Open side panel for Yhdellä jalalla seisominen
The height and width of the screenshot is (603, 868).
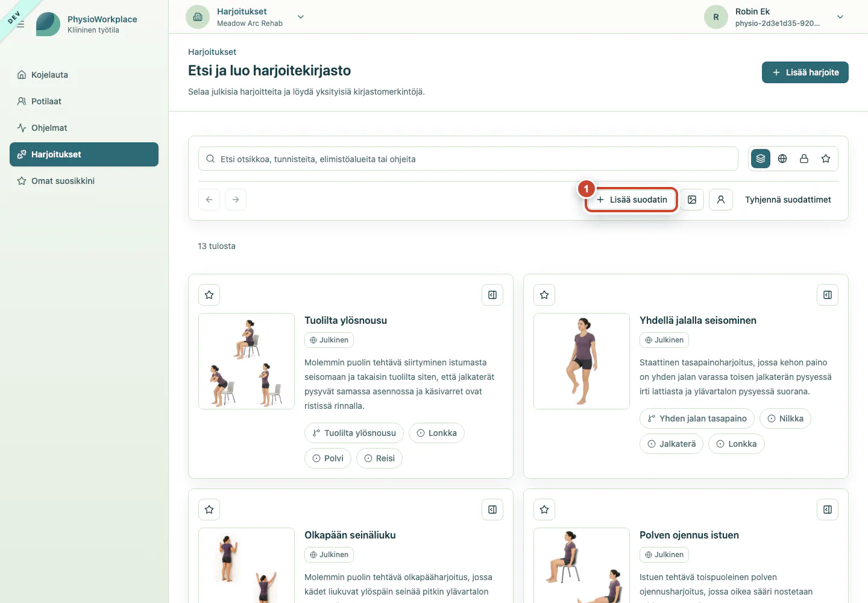tap(828, 295)
